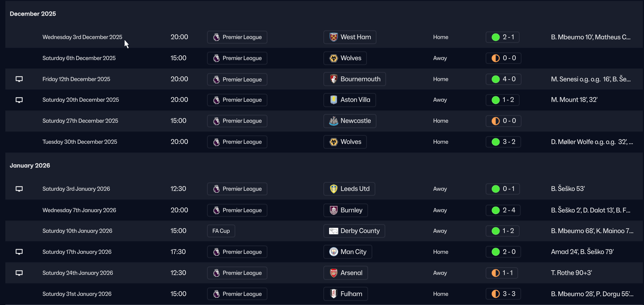Screen dimensions: 644x305
Task: Select the Fulham team button
Action: tap(346, 294)
